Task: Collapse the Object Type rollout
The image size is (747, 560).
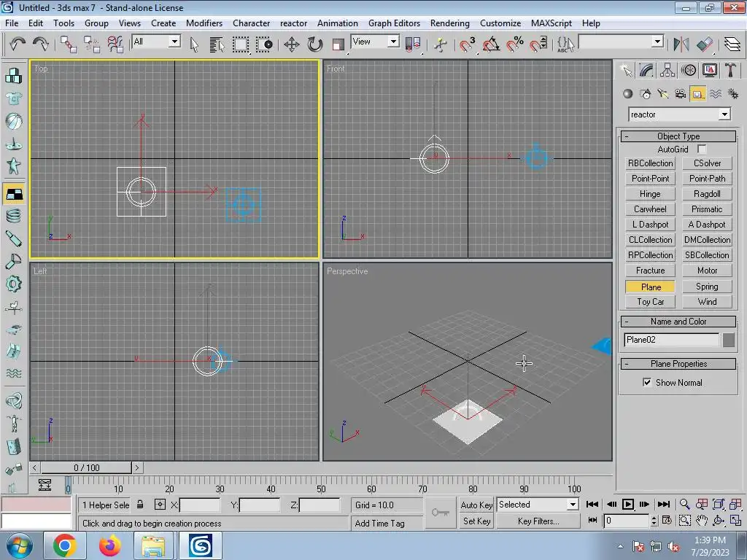Action: click(678, 136)
